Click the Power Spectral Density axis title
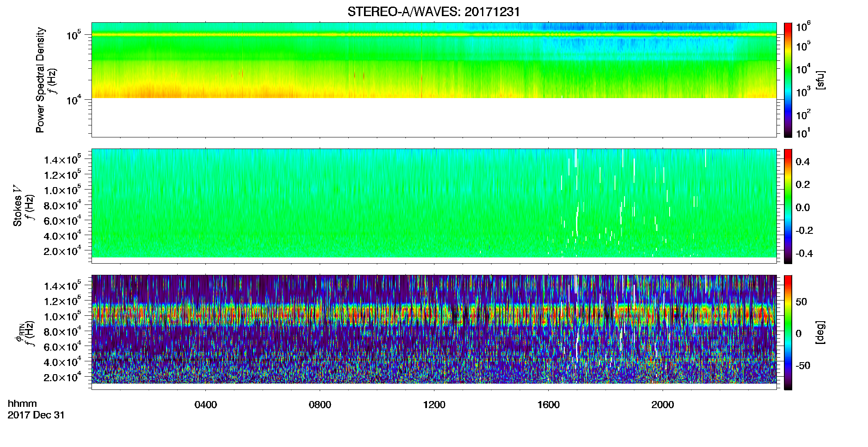Image resolution: width=868 pixels, height=447 pixels. click(40, 80)
